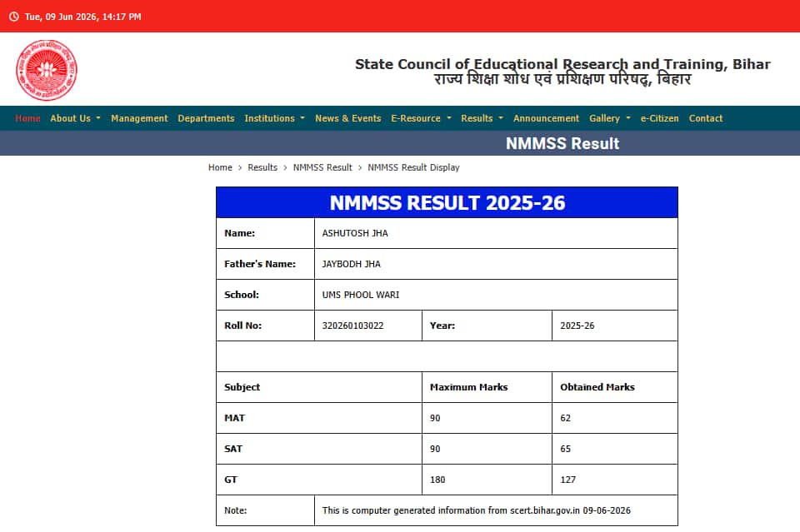Open the Management menu item
This screenshot has height=532, width=800.
139,118
